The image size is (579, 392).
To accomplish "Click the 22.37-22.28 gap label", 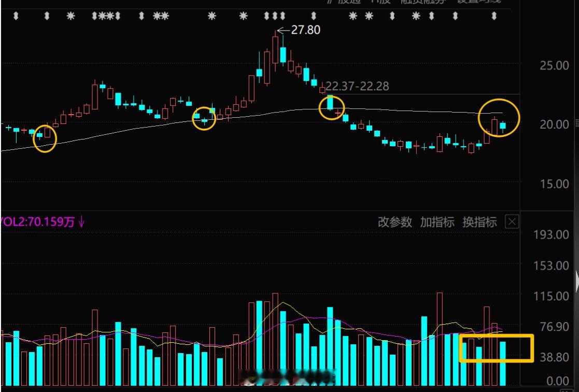I will (357, 87).
